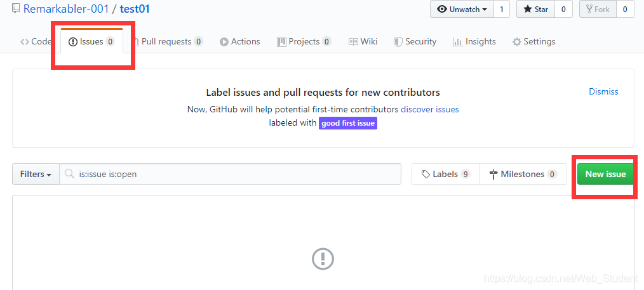
Task: Click the Settings gear icon
Action: 517,42
